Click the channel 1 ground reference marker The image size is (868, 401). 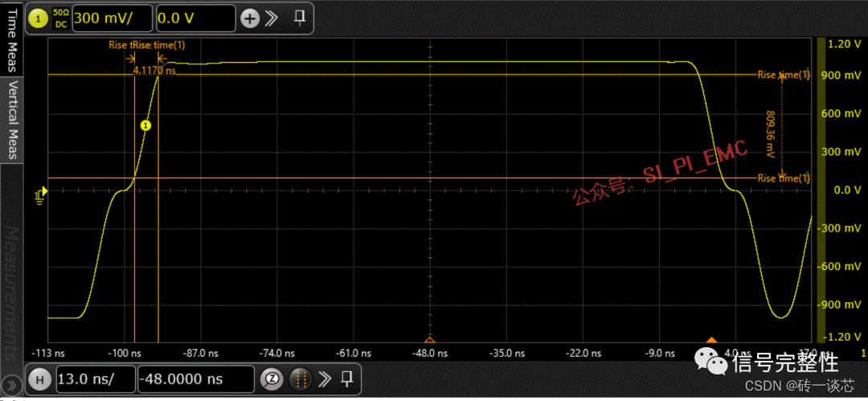(x=42, y=194)
